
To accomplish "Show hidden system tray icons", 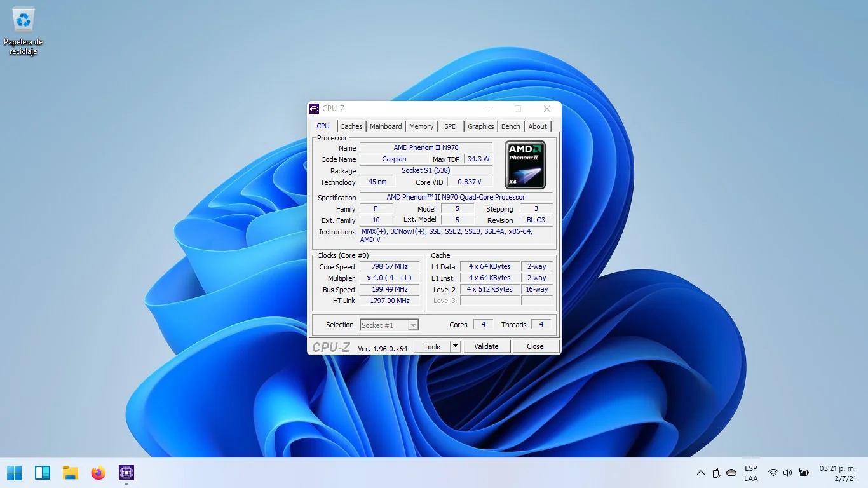I will tap(701, 473).
